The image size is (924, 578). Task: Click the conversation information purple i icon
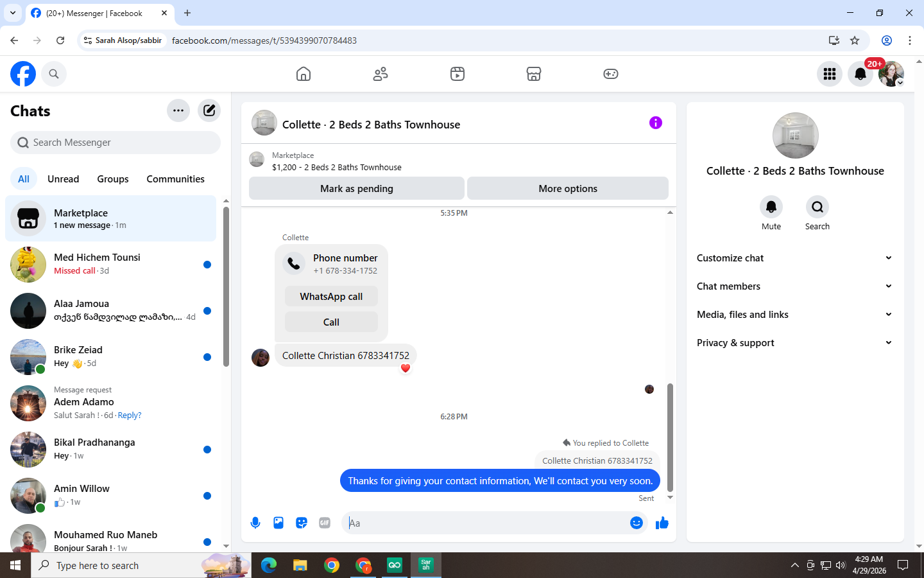[655, 123]
